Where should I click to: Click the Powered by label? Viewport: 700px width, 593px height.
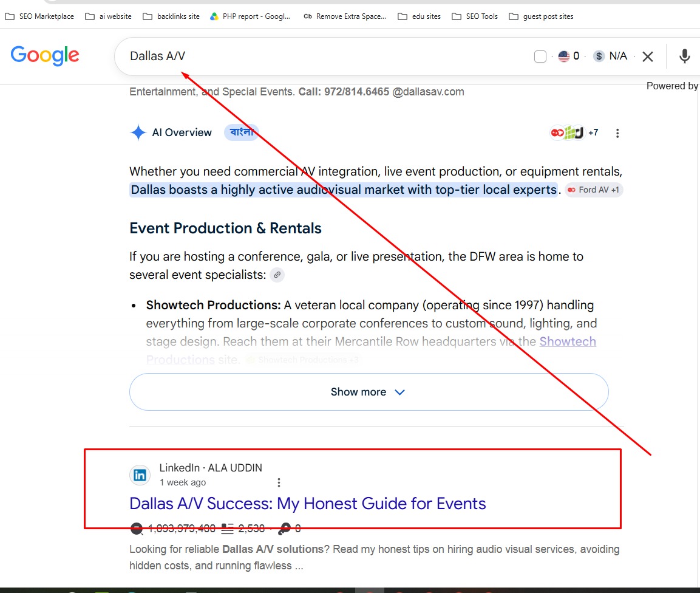pyautogui.click(x=672, y=86)
